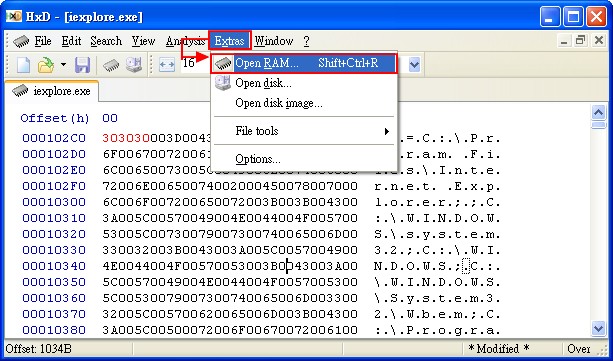Open the Search menu
Screen dimensions: 613x361
click(x=106, y=41)
